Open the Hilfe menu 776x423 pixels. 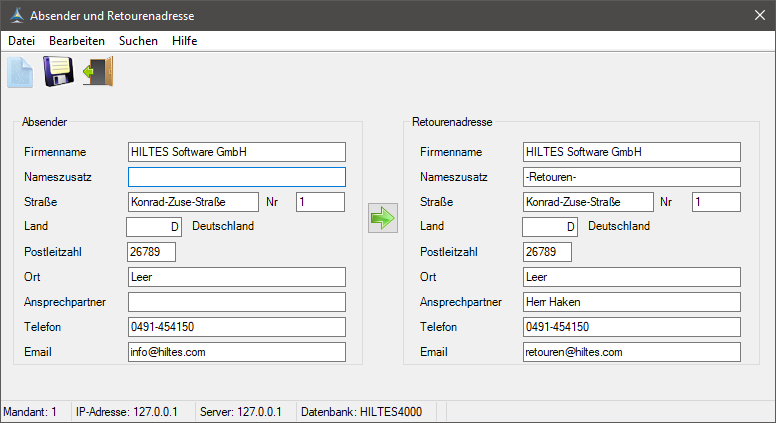(x=184, y=41)
